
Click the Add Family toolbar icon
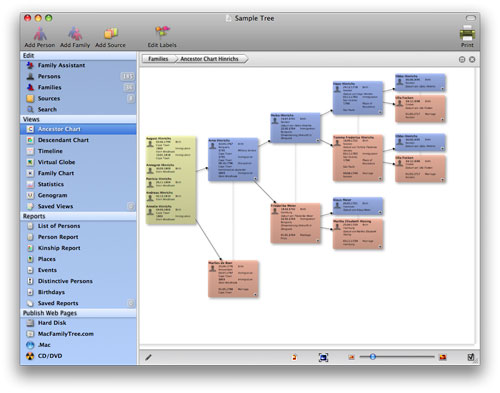point(75,37)
